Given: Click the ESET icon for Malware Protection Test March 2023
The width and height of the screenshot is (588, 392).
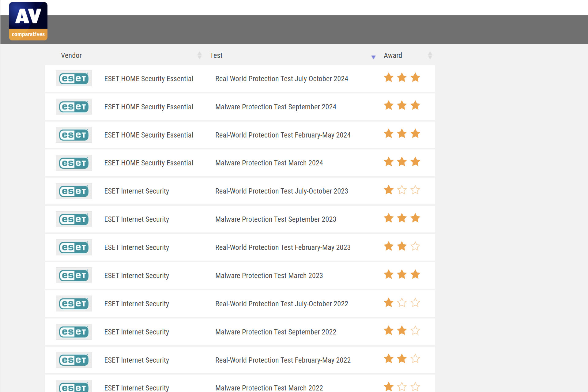Looking at the screenshot, I should pyautogui.click(x=73, y=276).
